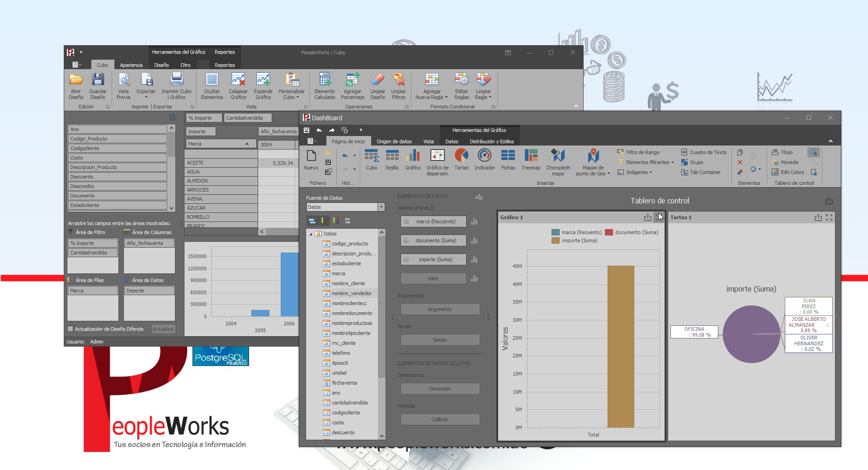Viewport: 868px width, 470px height.
Task: Insert a Fichas cards element
Action: pyautogui.click(x=508, y=160)
